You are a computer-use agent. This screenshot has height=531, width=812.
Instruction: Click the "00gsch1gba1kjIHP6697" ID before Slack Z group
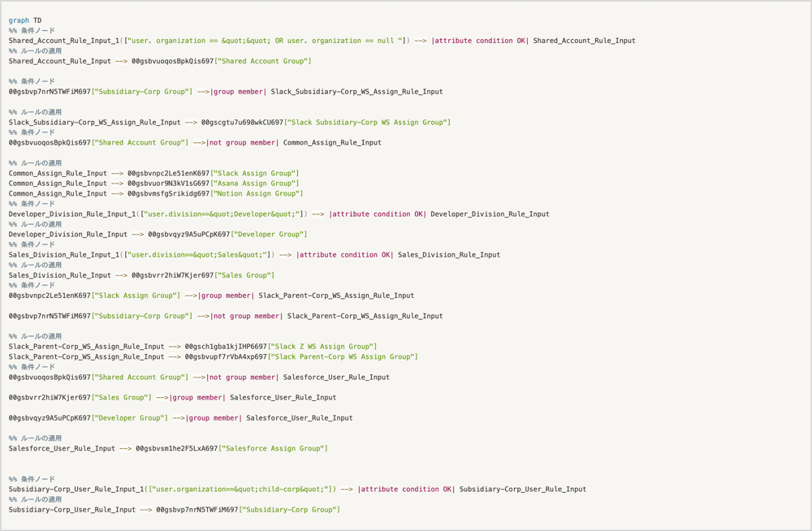click(x=226, y=347)
